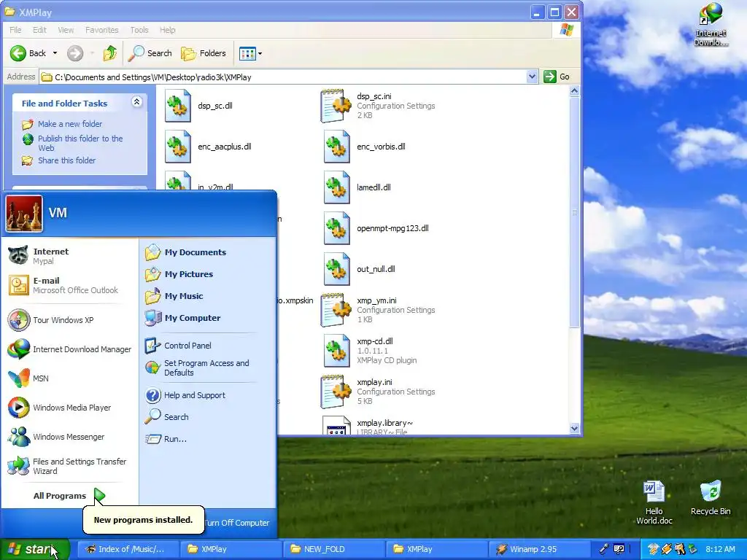Click the Up folder toolbar icon
Screen dimensions: 747x560
pyautogui.click(x=110, y=53)
